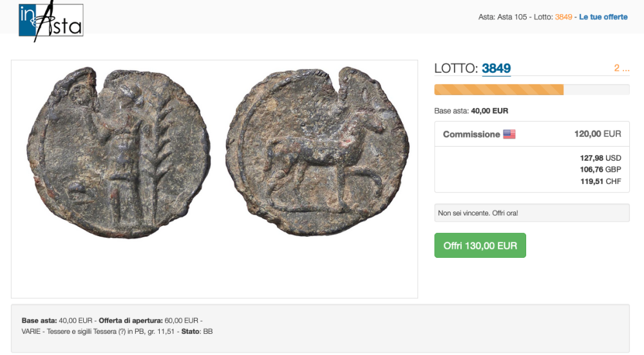Click the orange '2 ...' counter

(621, 68)
